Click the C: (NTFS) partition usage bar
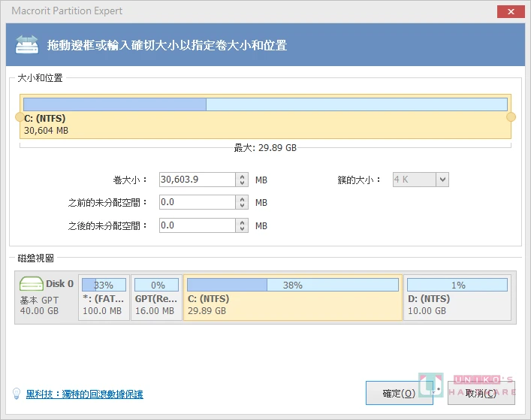The image size is (531, 420). point(265,104)
